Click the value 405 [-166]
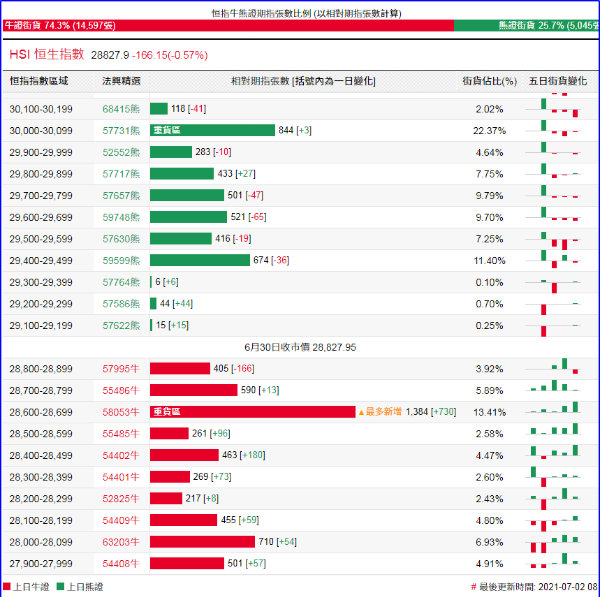The image size is (600, 597). [x=234, y=369]
